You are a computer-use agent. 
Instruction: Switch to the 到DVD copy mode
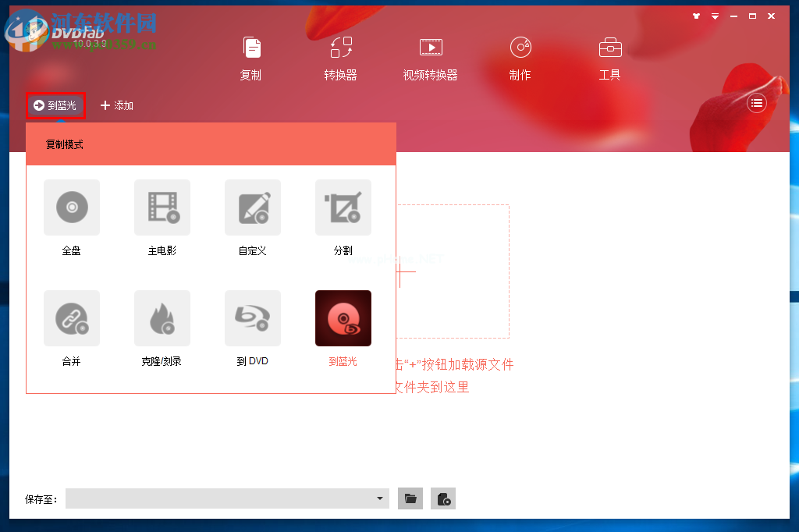click(252, 329)
